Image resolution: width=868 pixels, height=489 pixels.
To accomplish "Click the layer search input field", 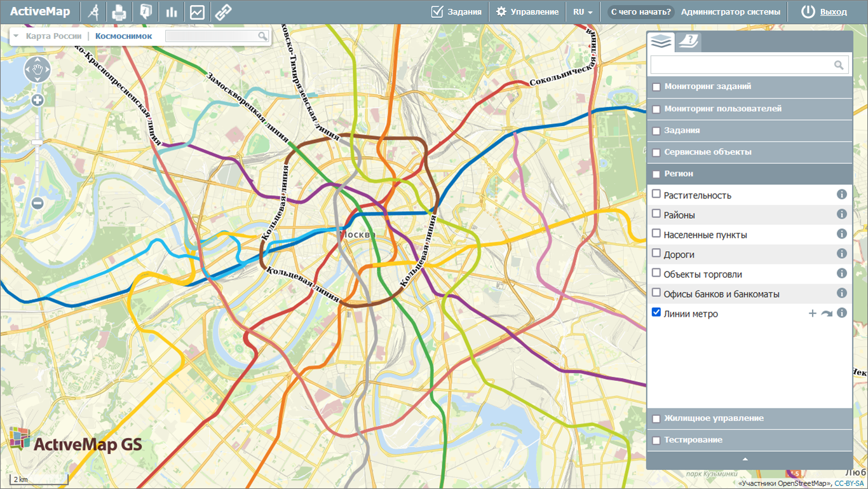I will pyautogui.click(x=741, y=65).
